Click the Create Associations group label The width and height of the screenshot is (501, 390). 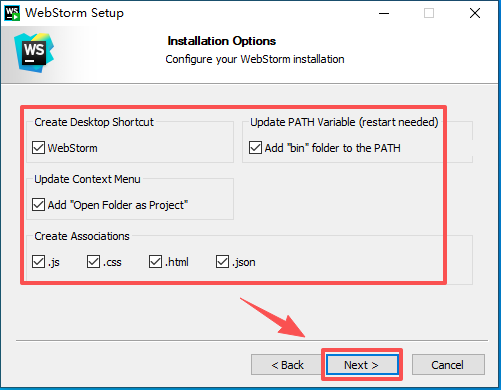click(x=82, y=236)
